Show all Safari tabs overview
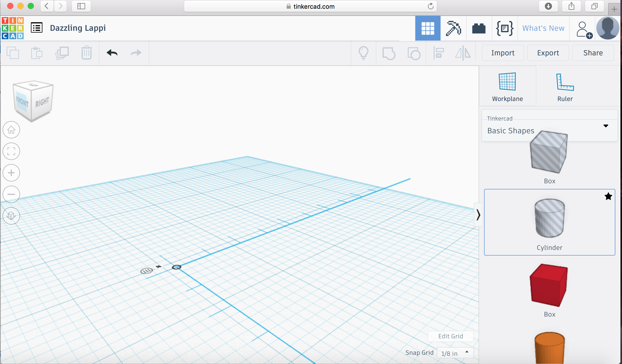Image resolution: width=622 pixels, height=364 pixels. coord(595,6)
